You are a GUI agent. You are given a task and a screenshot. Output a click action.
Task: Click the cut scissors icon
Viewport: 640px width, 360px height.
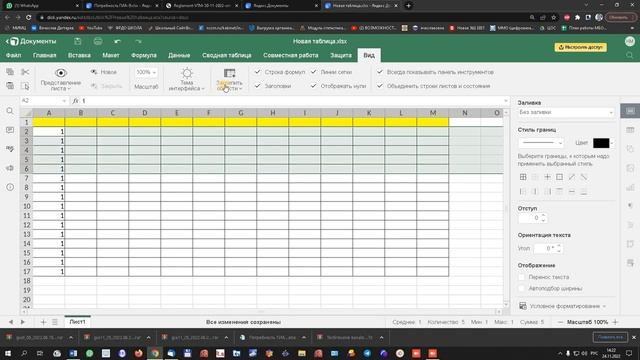pos(25,72)
